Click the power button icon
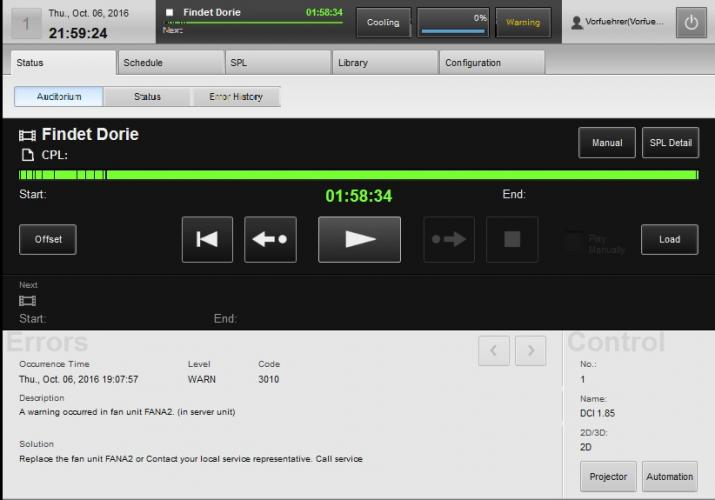Viewport: 715px width, 500px height. click(x=691, y=22)
